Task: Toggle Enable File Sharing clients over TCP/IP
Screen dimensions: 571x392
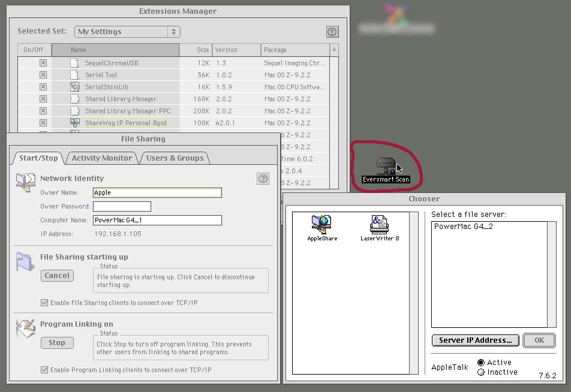Action: coord(44,303)
